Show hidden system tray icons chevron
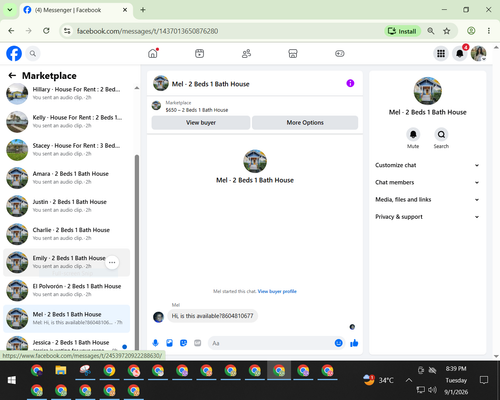This screenshot has height=400, width=500. click(409, 380)
